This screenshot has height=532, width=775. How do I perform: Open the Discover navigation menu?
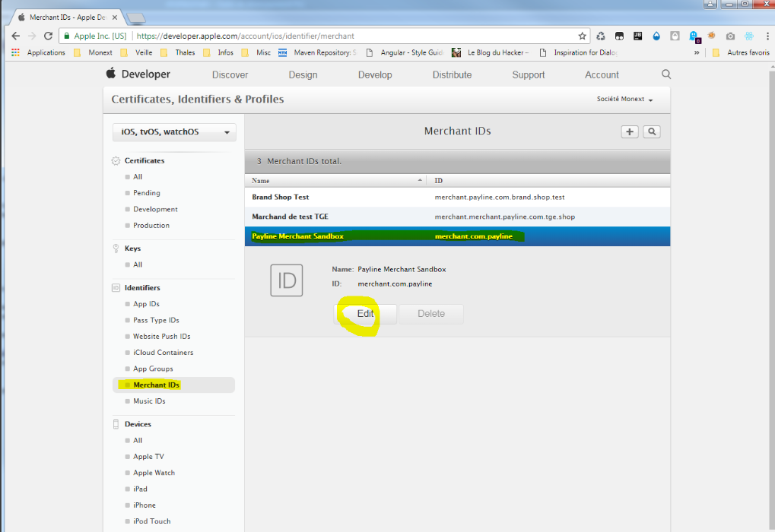(230, 74)
